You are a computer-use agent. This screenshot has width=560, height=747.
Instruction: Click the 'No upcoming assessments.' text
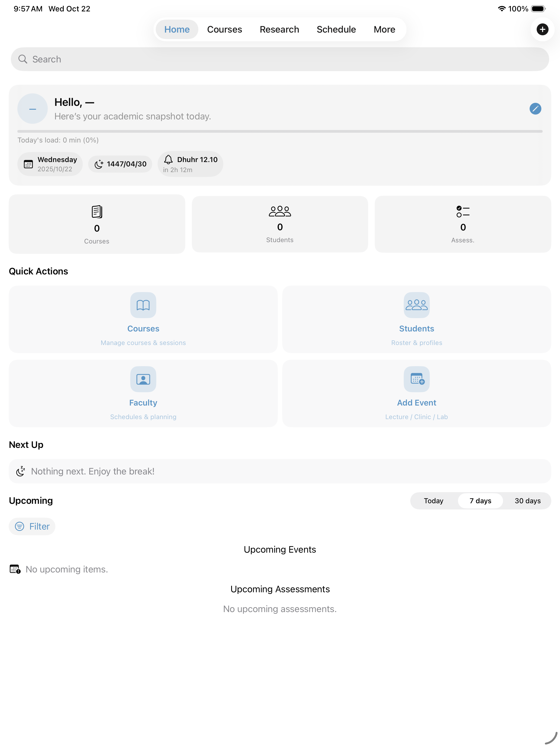pyautogui.click(x=280, y=609)
